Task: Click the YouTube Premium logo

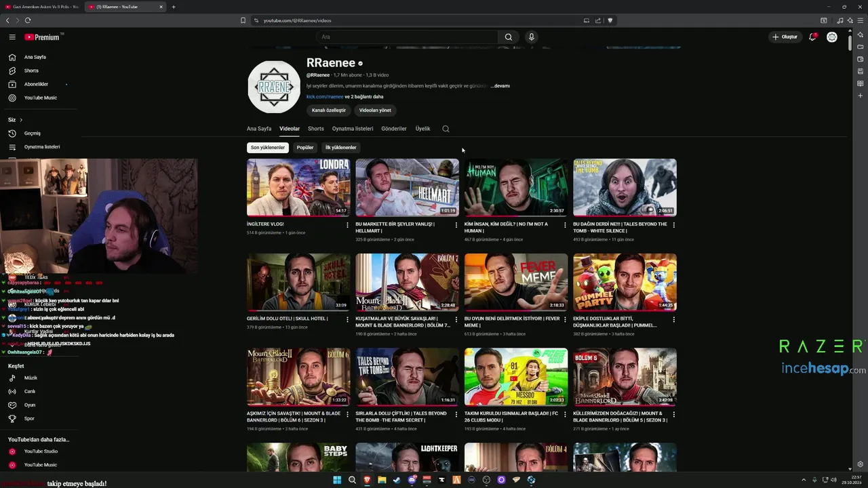Action: coord(43,37)
